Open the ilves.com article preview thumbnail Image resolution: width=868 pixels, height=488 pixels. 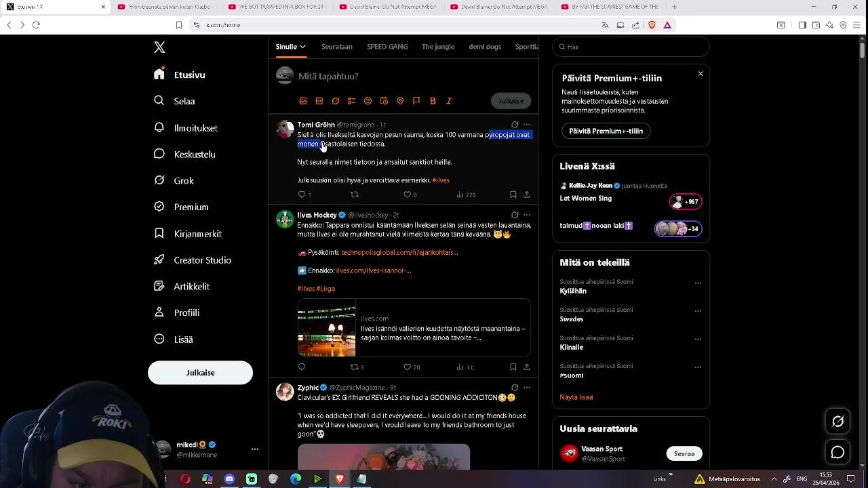(x=326, y=328)
